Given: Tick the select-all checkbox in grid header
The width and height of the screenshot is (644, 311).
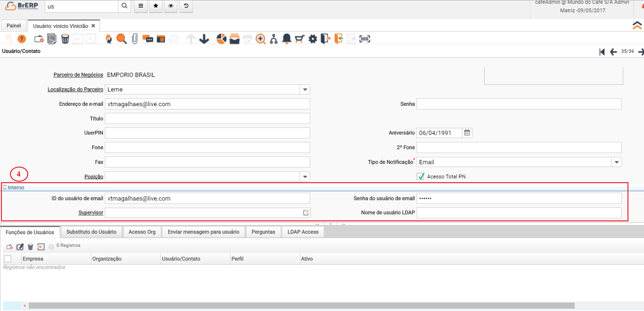Looking at the screenshot, I should (8, 259).
